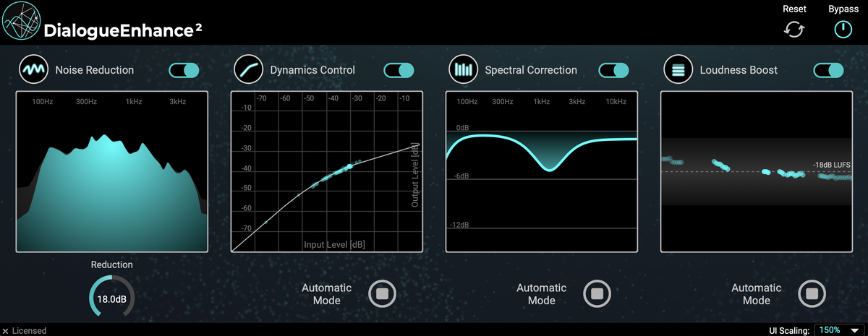Click the Reduction 18.0dB knob
This screenshot has height=336, width=868.
click(x=111, y=298)
